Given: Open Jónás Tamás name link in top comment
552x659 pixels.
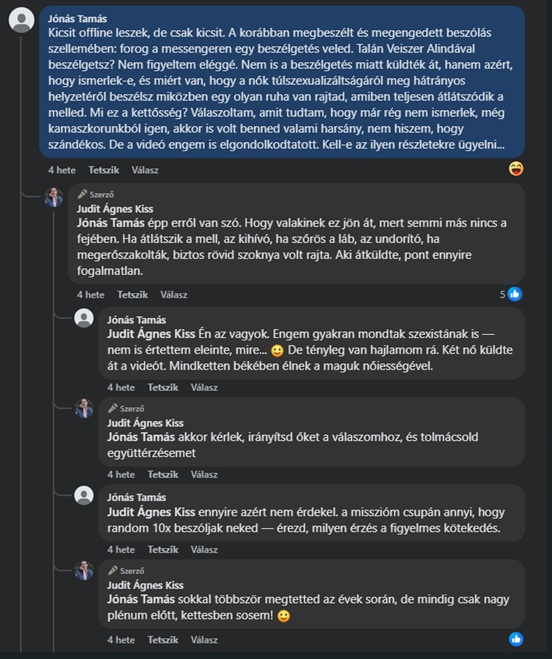Looking at the screenshot, I should coord(77,19).
